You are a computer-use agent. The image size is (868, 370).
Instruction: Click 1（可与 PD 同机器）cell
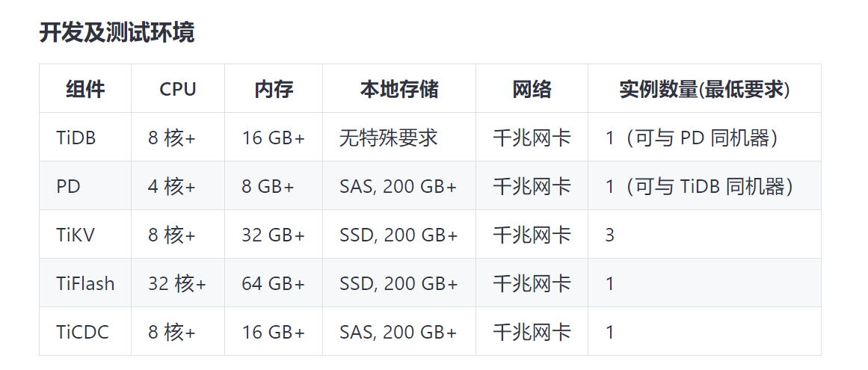(692, 138)
